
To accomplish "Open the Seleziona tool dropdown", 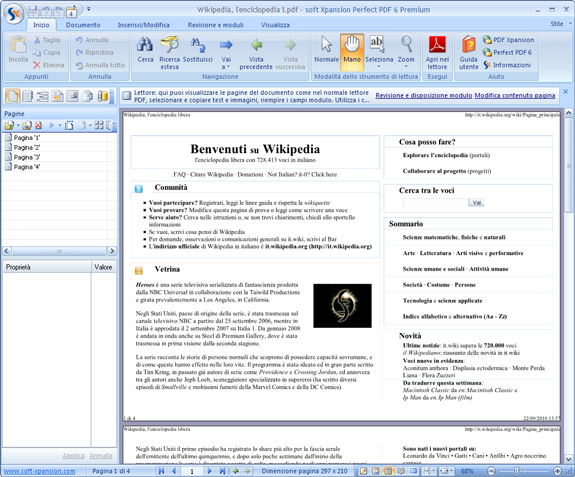I will point(379,52).
